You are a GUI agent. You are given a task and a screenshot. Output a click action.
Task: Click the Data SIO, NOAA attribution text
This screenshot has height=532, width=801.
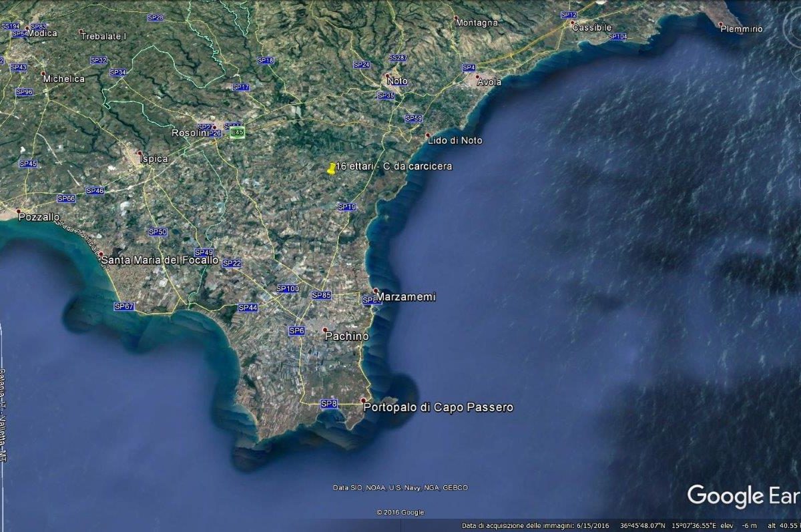click(x=400, y=488)
